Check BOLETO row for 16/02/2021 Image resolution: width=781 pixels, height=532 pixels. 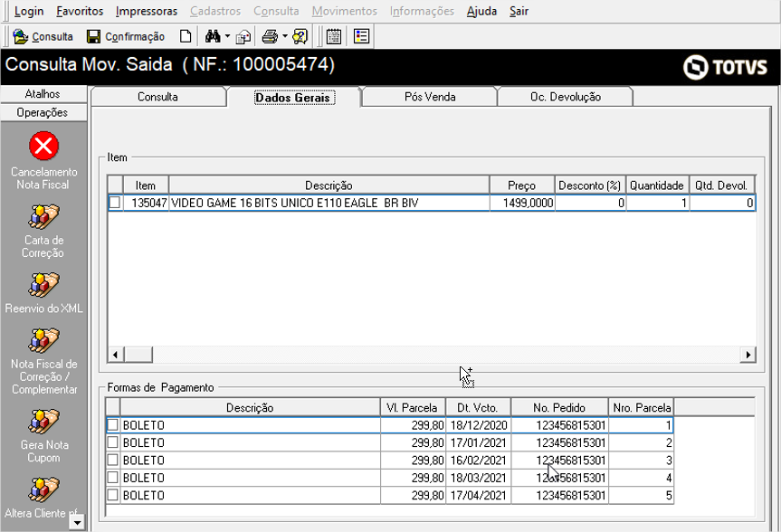coord(113,460)
